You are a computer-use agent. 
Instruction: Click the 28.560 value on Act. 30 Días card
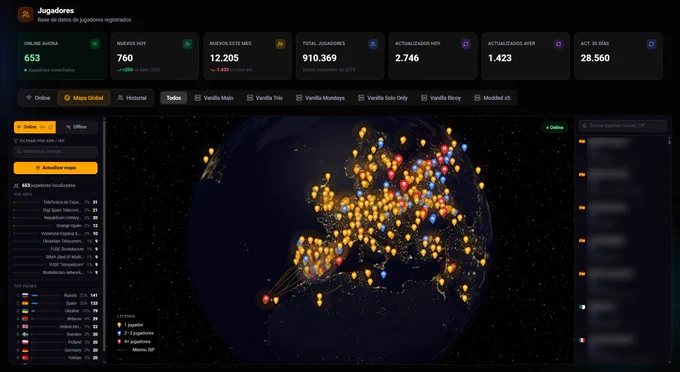click(595, 58)
